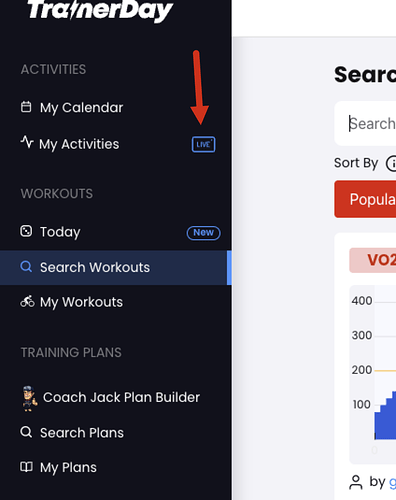Open the My Calendar calendar icon
Viewport: 396px width, 500px height.
click(26, 107)
